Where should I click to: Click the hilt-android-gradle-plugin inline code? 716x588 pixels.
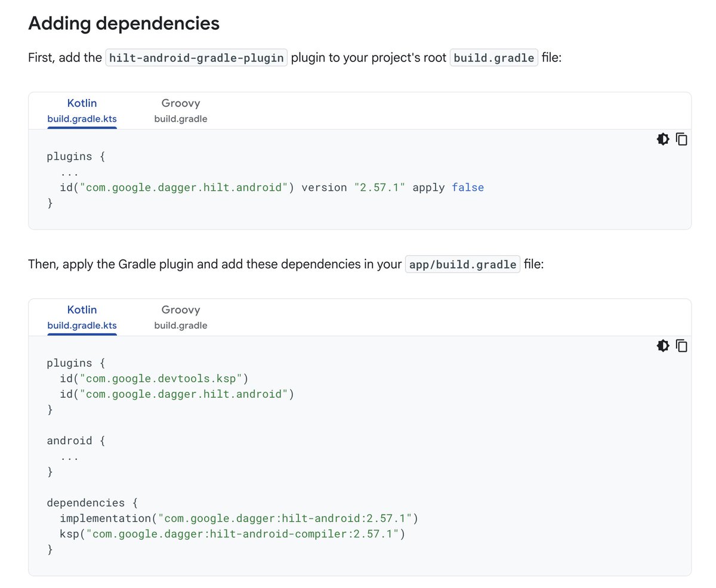pyautogui.click(x=196, y=58)
